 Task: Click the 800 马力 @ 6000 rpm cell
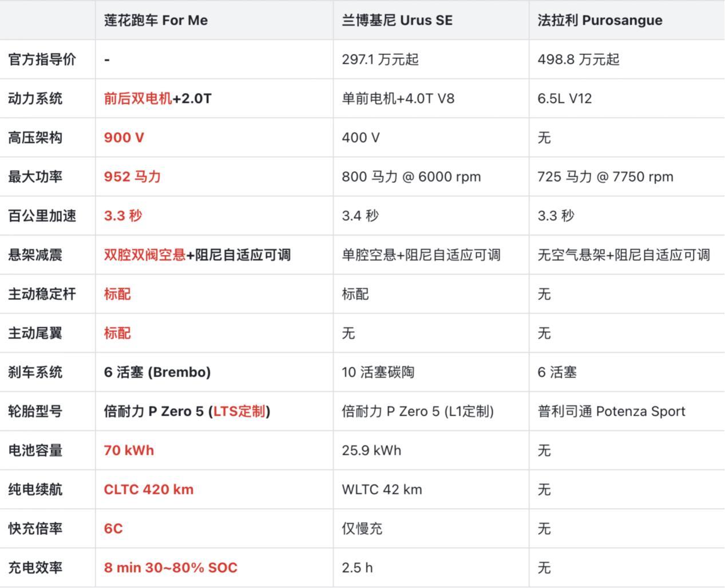(411, 177)
